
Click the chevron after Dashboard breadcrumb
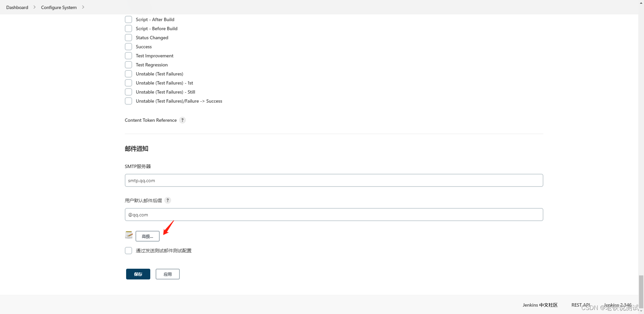point(35,7)
